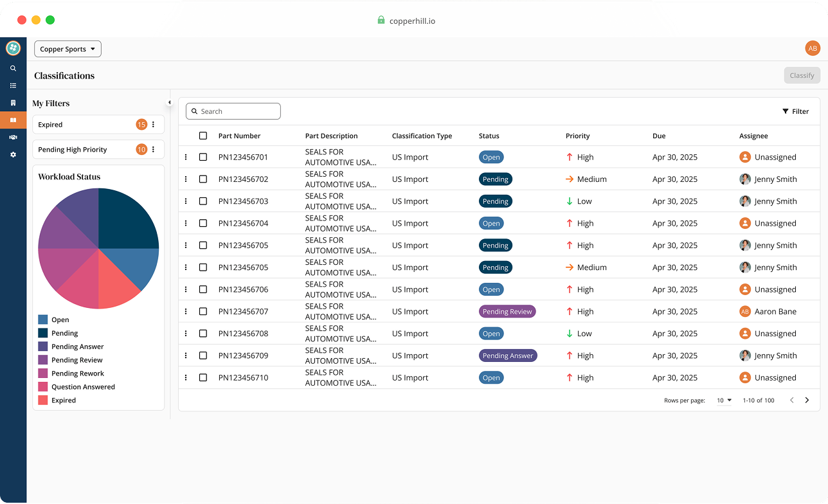Check the box for PN123456703
Image resolution: width=828 pixels, height=504 pixels.
[203, 201]
